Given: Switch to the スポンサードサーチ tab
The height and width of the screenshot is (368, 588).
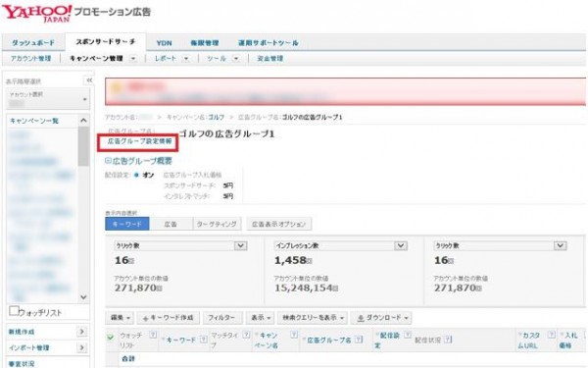Looking at the screenshot, I should (x=106, y=42).
